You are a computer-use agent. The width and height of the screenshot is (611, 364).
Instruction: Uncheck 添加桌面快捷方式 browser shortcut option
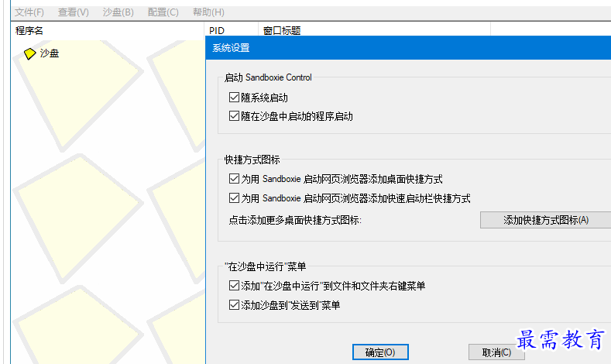pos(234,178)
